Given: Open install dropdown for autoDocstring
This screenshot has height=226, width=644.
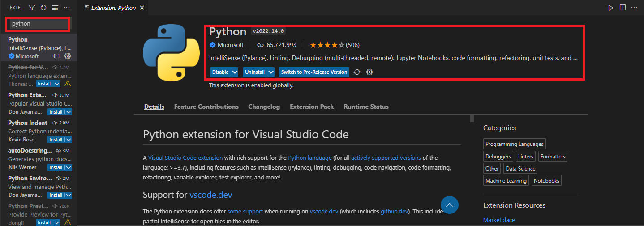Looking at the screenshot, I should [68, 167].
